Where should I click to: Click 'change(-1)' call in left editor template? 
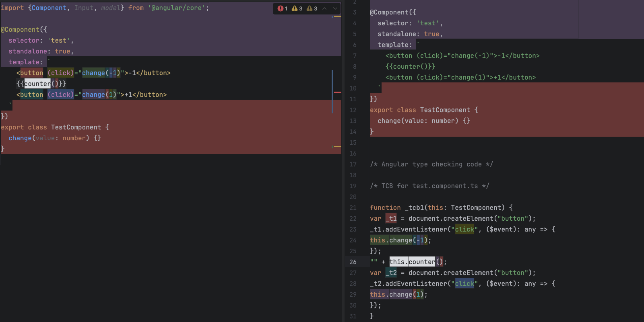click(101, 73)
